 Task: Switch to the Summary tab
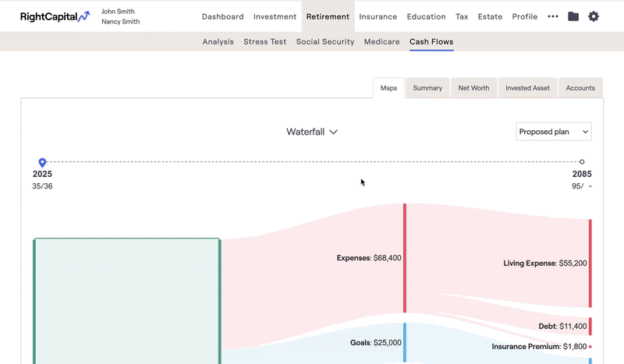(x=427, y=88)
